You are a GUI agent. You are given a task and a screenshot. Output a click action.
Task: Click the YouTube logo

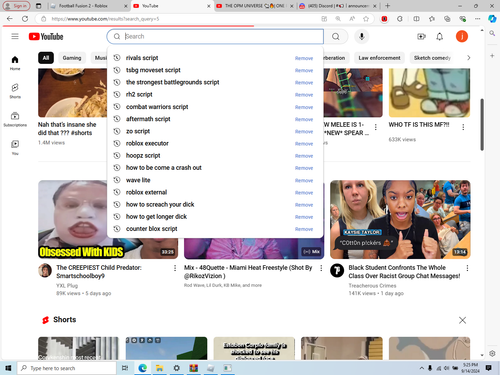point(46,36)
